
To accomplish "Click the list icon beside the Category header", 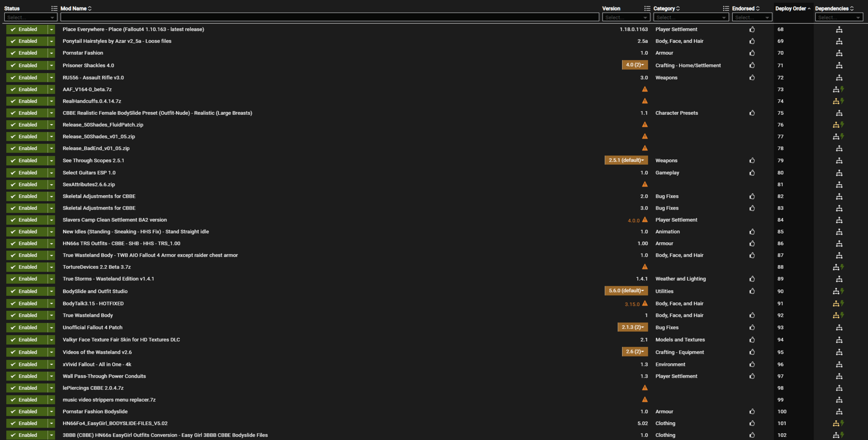I will point(726,9).
